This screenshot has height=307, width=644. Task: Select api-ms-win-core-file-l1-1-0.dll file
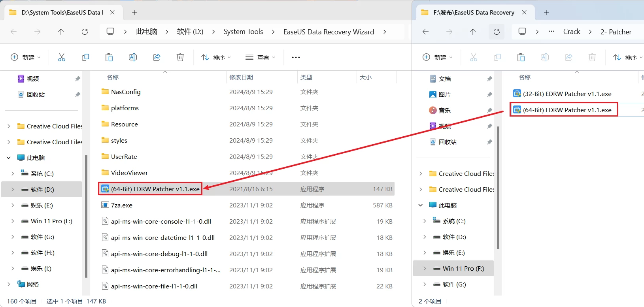click(150, 286)
